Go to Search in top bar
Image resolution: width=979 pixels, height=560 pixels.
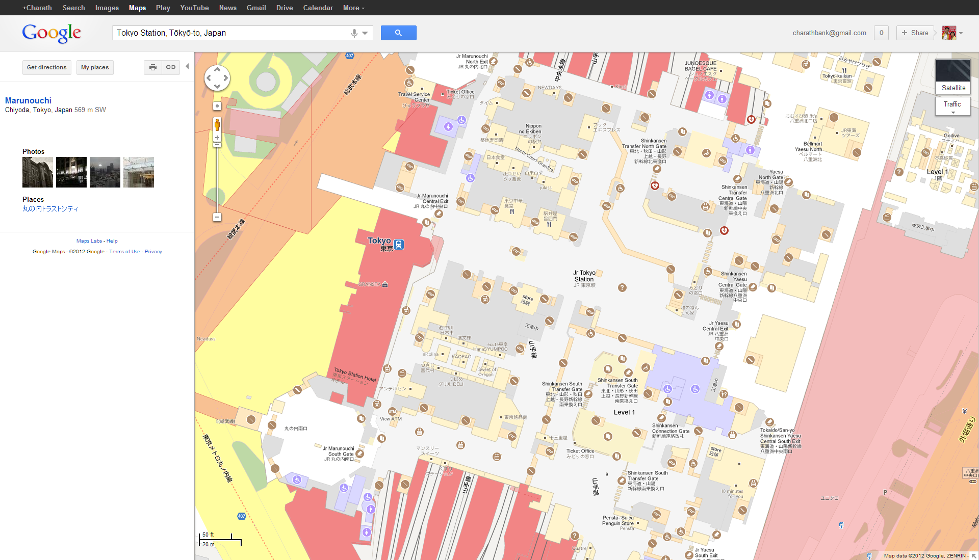coord(74,8)
